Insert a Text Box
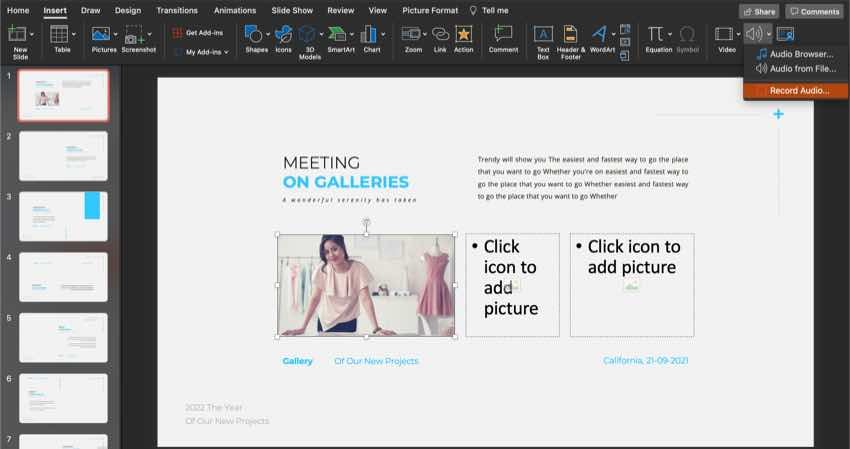850x449 pixels. point(543,35)
